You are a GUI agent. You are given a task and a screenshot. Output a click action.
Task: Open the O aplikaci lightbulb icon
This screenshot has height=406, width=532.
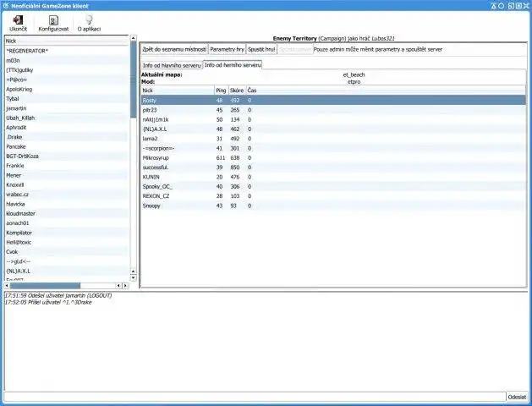point(89,20)
